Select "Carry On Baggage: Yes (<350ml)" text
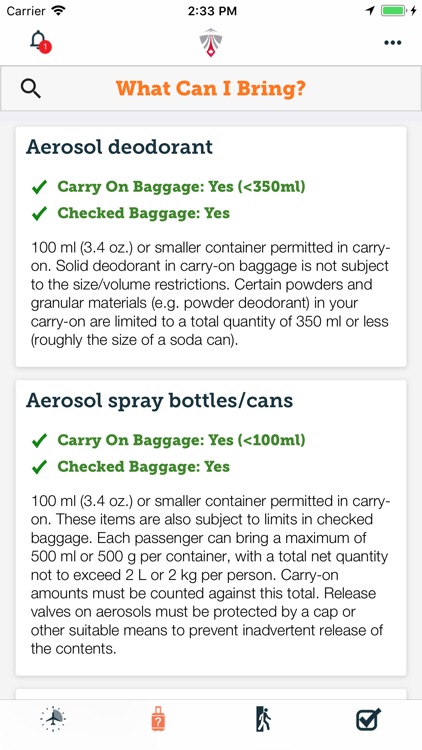Image resolution: width=422 pixels, height=750 pixels. 181,187
